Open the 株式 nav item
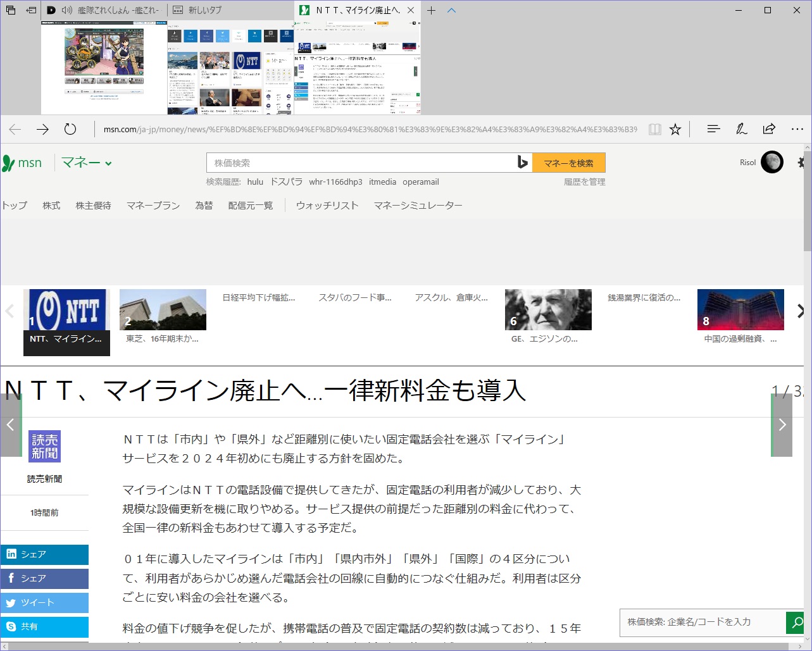 coord(51,206)
